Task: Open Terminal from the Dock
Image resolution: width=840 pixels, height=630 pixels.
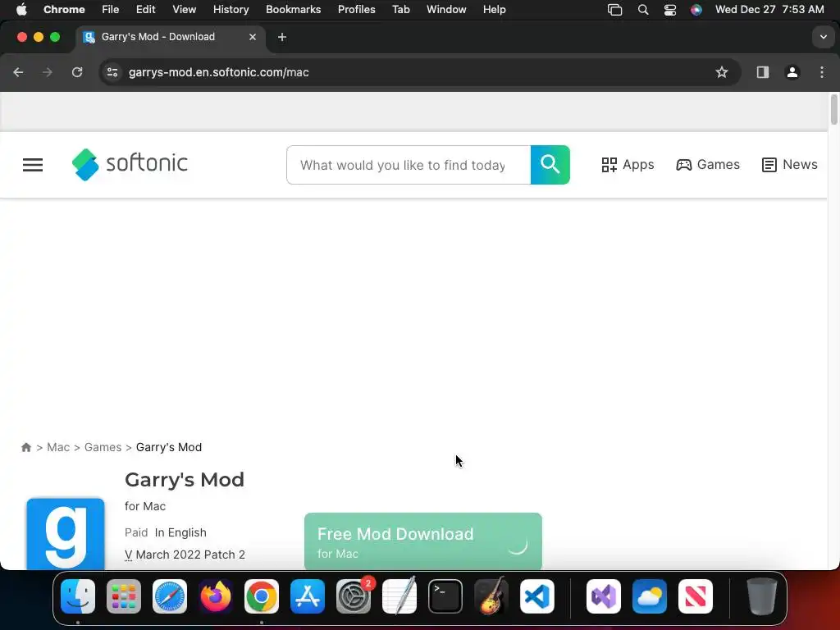Action: [445, 596]
